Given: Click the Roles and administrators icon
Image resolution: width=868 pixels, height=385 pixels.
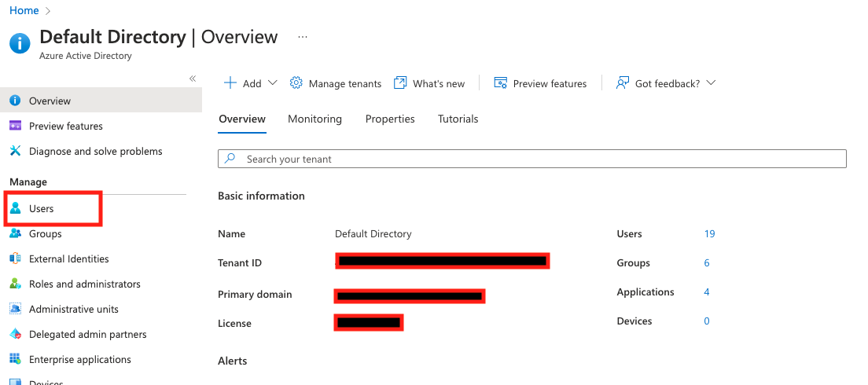Looking at the screenshot, I should (x=16, y=284).
